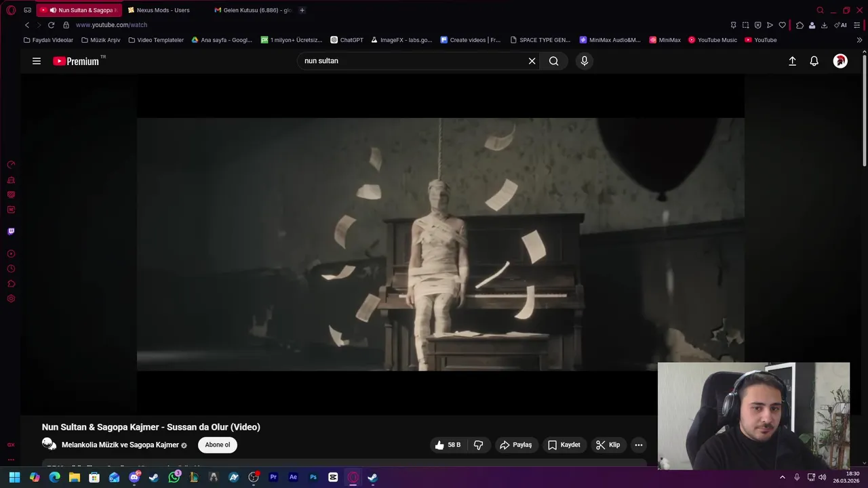Image resolution: width=868 pixels, height=488 pixels.
Task: Open Discord from taskbar
Action: pos(134,477)
